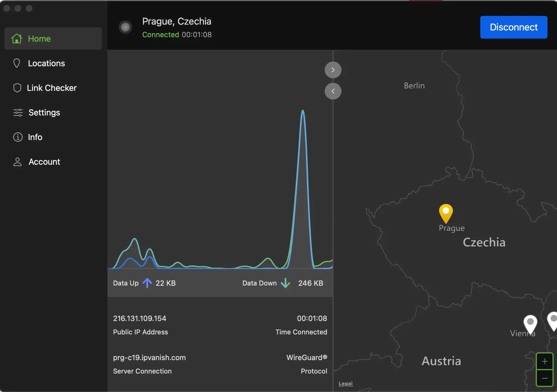Collapse the panel using the left chevron

(333, 91)
